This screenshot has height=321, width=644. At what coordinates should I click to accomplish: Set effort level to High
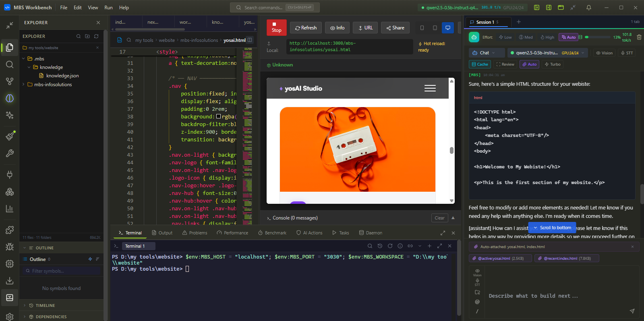(x=547, y=37)
